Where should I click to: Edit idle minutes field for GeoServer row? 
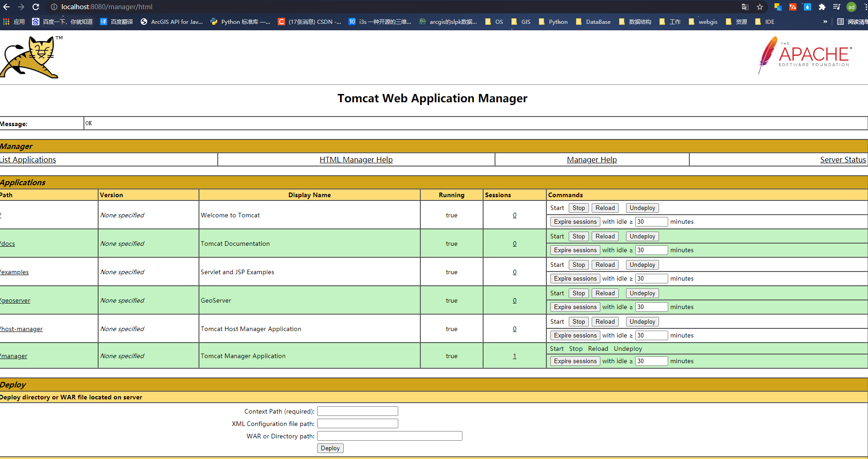[651, 307]
